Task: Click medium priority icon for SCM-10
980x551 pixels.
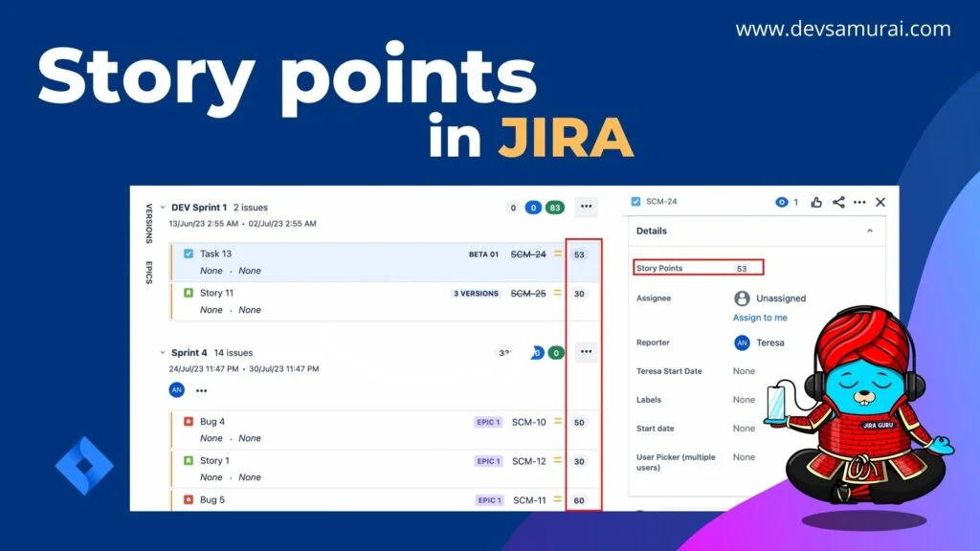Action: [558, 421]
